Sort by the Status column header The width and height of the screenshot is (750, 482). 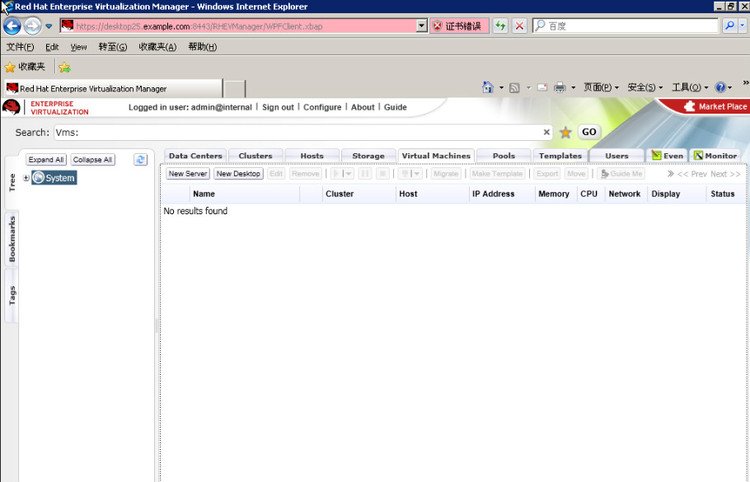[x=725, y=194]
